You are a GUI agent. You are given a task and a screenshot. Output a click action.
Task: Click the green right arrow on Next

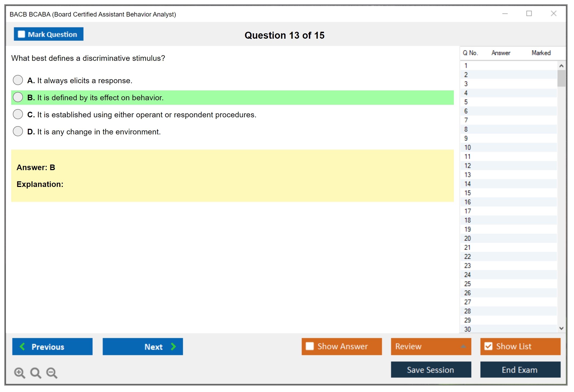tap(174, 346)
